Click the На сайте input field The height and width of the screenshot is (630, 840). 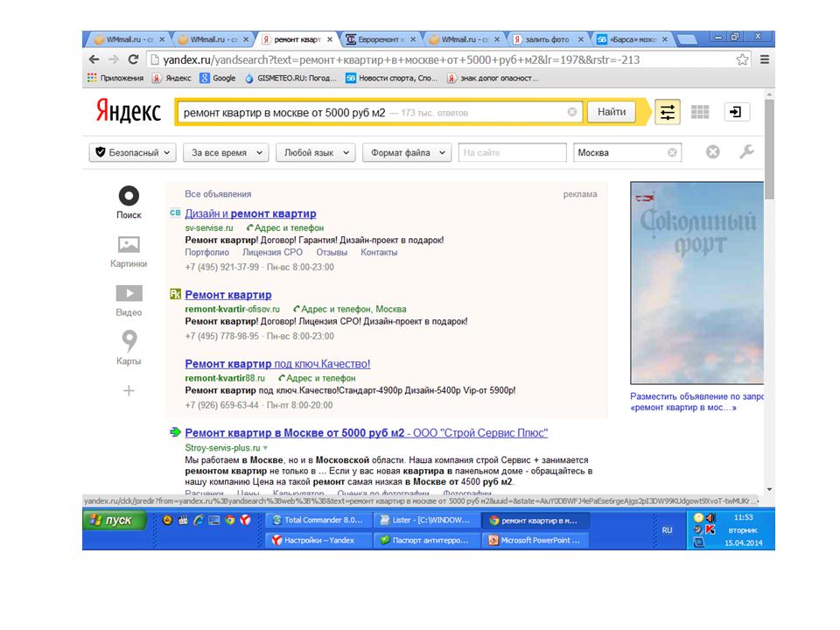tap(513, 152)
